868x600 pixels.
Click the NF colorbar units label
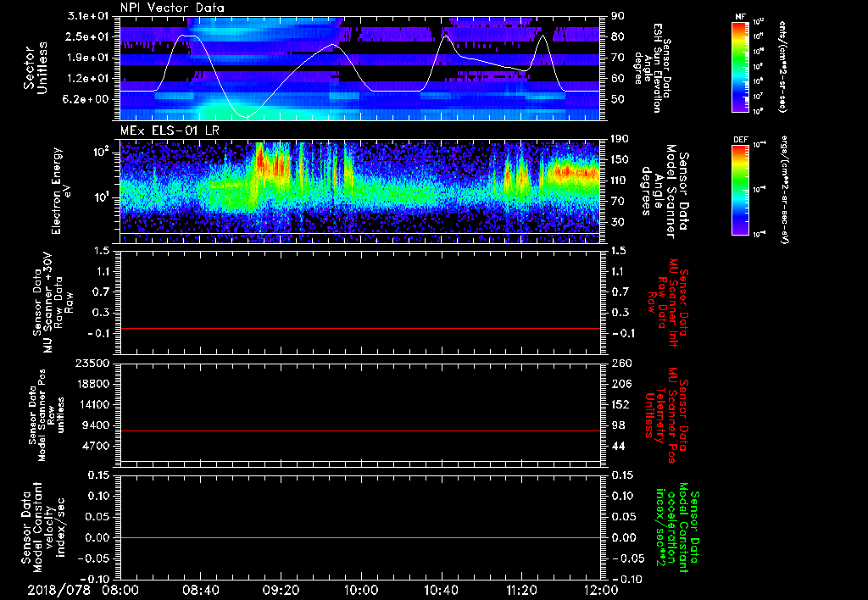[x=782, y=66]
